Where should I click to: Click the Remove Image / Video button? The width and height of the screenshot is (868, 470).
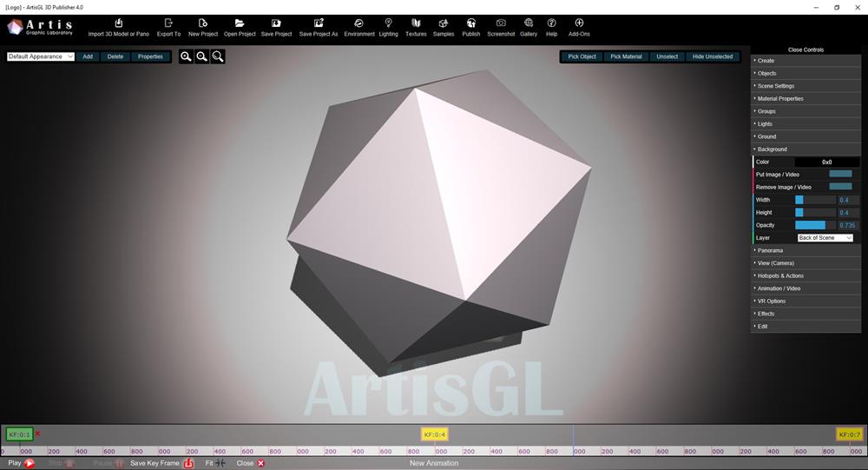tap(840, 187)
